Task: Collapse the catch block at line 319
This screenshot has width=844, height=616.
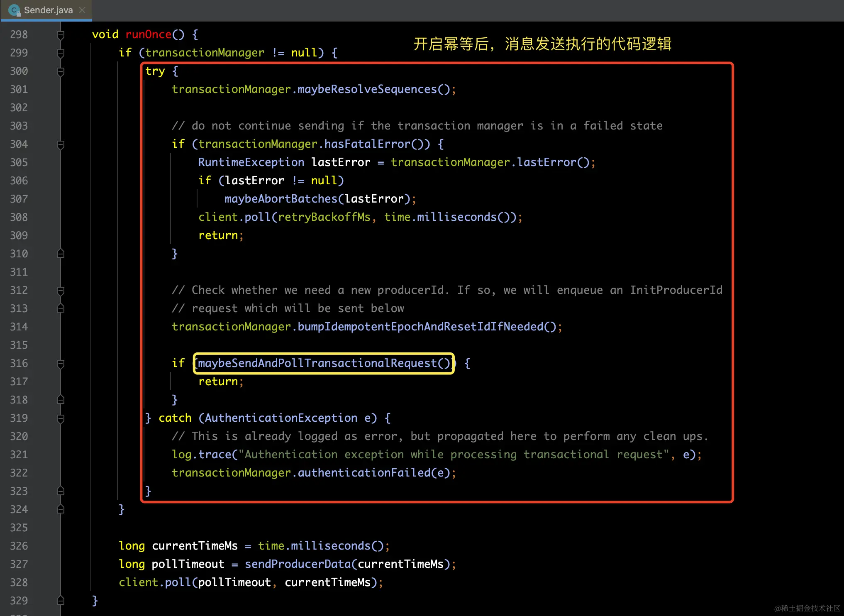Action: [61, 418]
